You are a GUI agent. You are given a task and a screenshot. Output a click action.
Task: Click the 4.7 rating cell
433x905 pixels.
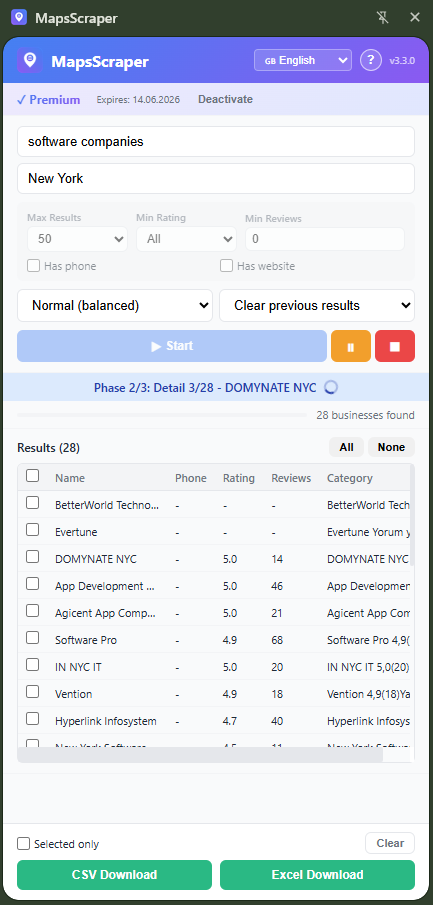point(230,721)
